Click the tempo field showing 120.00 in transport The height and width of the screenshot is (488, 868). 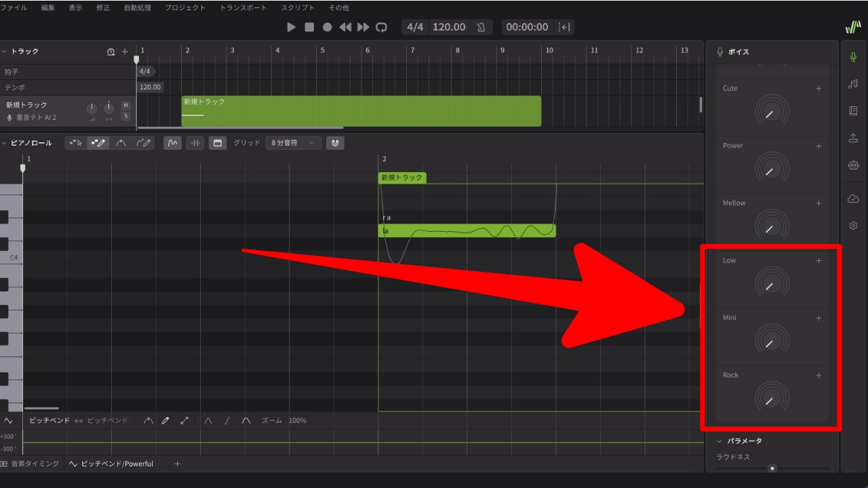click(x=449, y=27)
